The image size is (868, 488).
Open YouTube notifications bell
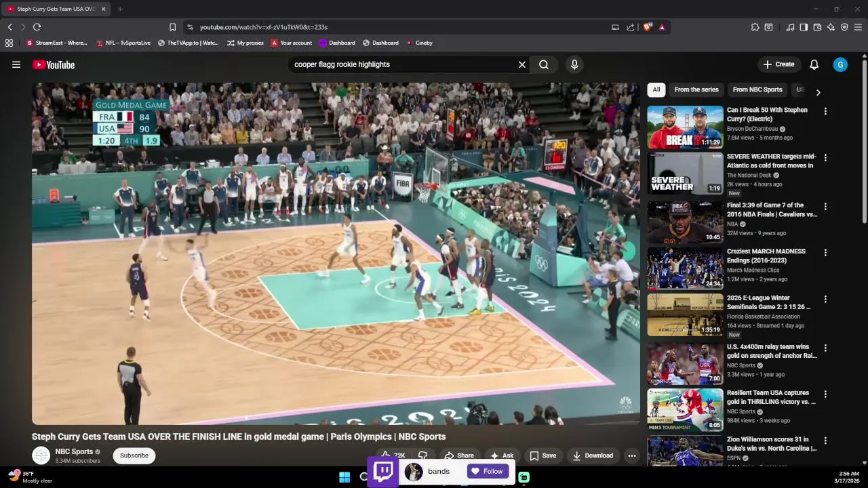[x=814, y=64]
